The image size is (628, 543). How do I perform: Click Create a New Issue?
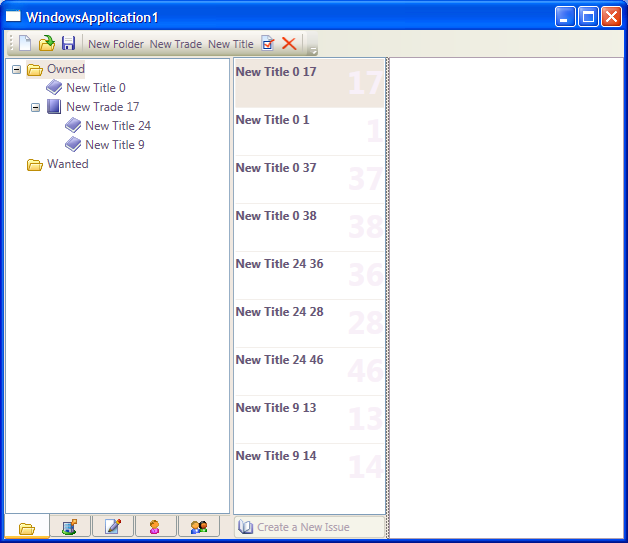[302, 527]
